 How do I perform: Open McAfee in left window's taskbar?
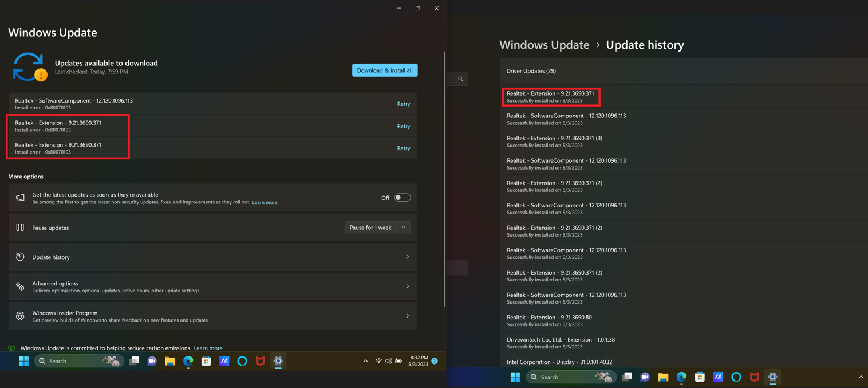261,361
